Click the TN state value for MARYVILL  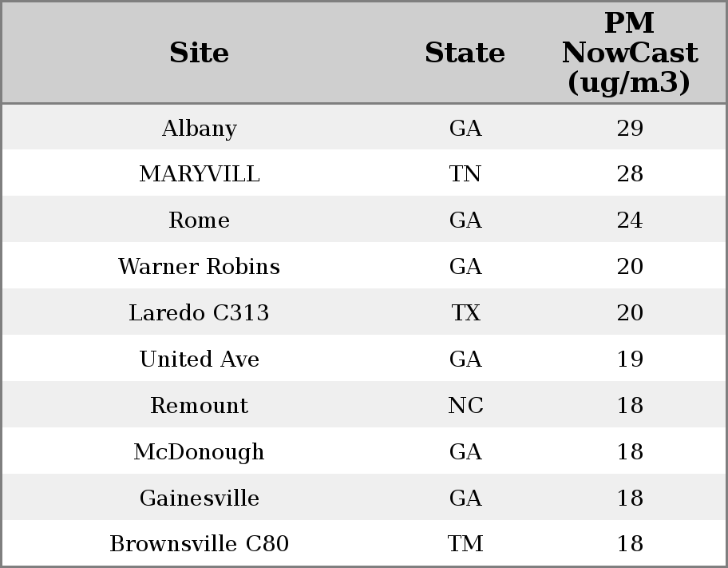(x=465, y=174)
